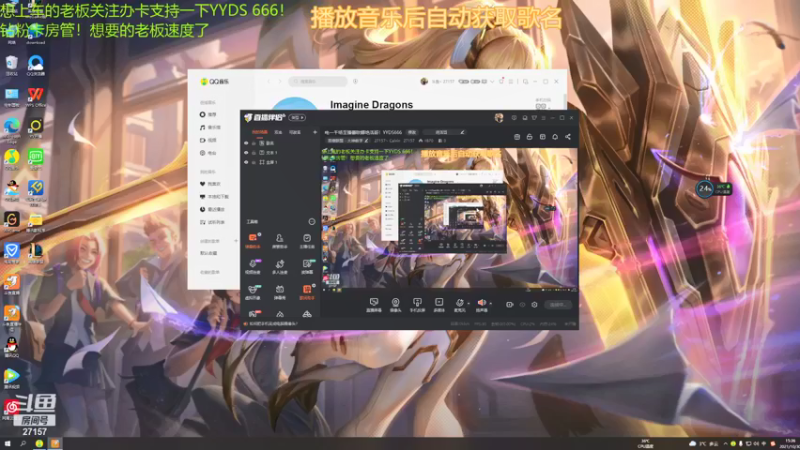Switch to the third scene tab

tap(295, 132)
